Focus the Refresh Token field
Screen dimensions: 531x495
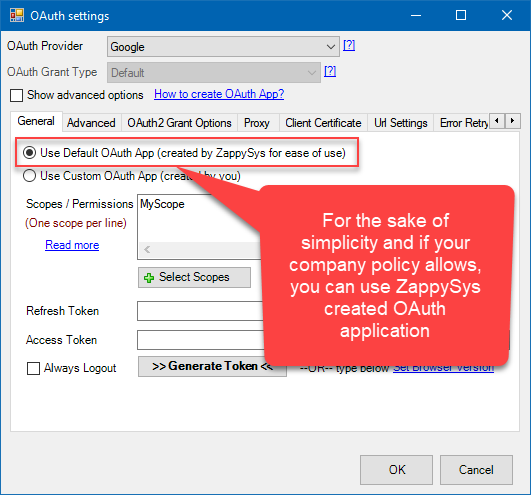[200, 311]
